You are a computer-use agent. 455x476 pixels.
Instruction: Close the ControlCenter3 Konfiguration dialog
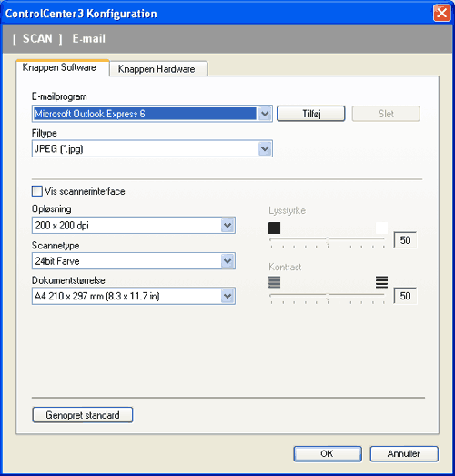[441, 14]
